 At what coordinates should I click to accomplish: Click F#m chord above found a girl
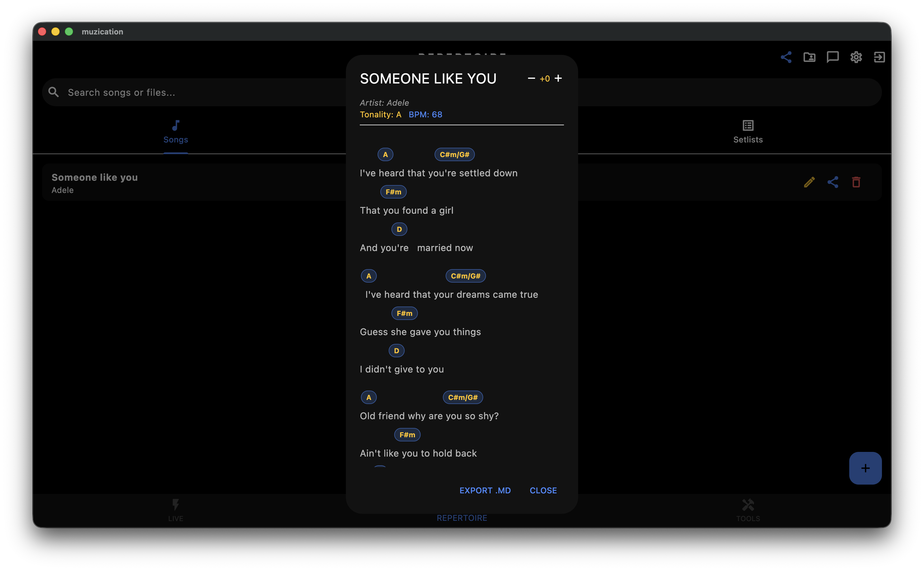(x=393, y=192)
